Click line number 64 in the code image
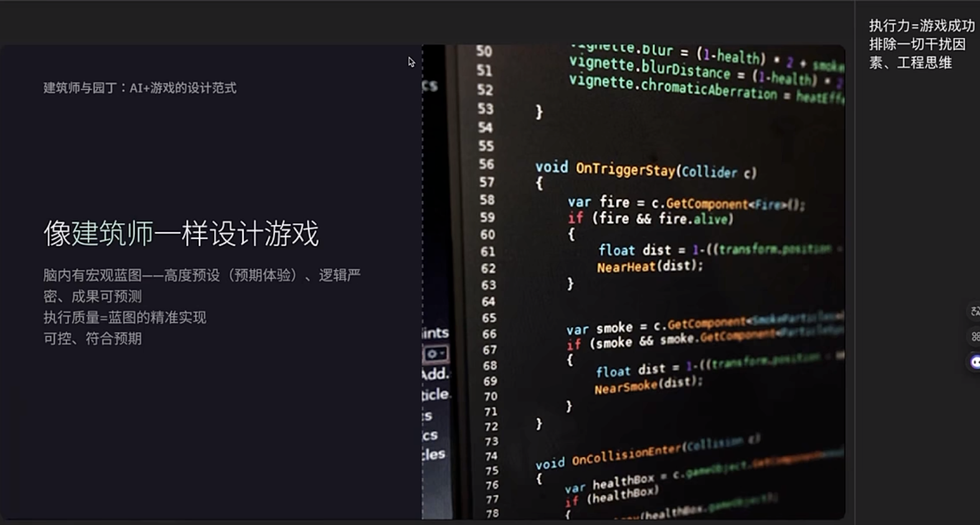This screenshot has width=980, height=525. point(488,302)
